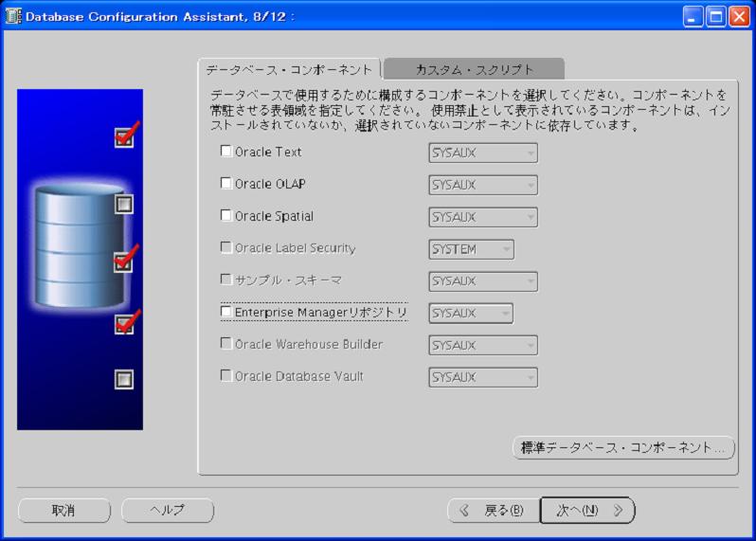
Task: Check the Oracle OLAP option
Action: pyautogui.click(x=225, y=183)
